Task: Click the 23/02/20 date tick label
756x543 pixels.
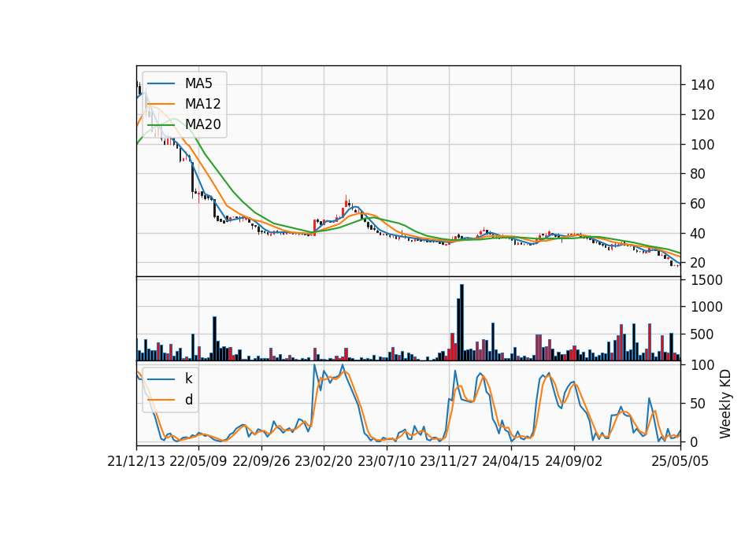Action: pos(324,462)
